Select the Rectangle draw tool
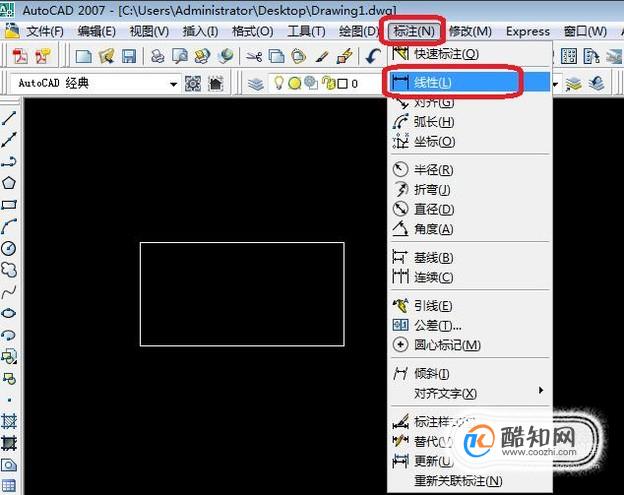Image resolution: width=624 pixels, height=495 pixels. tap(9, 205)
